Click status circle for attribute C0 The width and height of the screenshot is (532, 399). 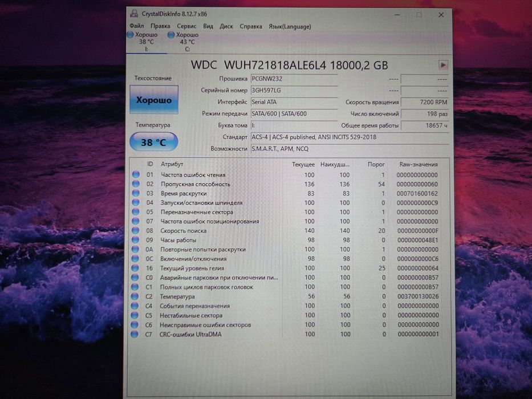click(135, 277)
